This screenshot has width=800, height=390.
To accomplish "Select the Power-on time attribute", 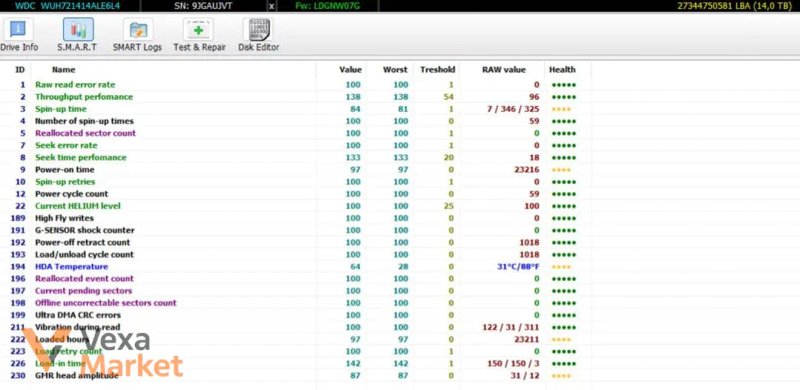I will pos(64,170).
